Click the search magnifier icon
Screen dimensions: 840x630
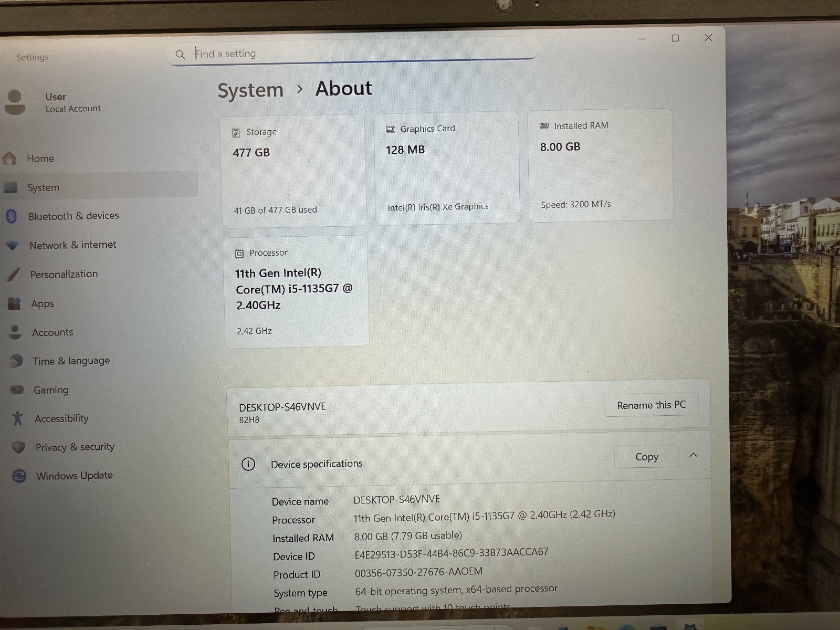point(180,55)
